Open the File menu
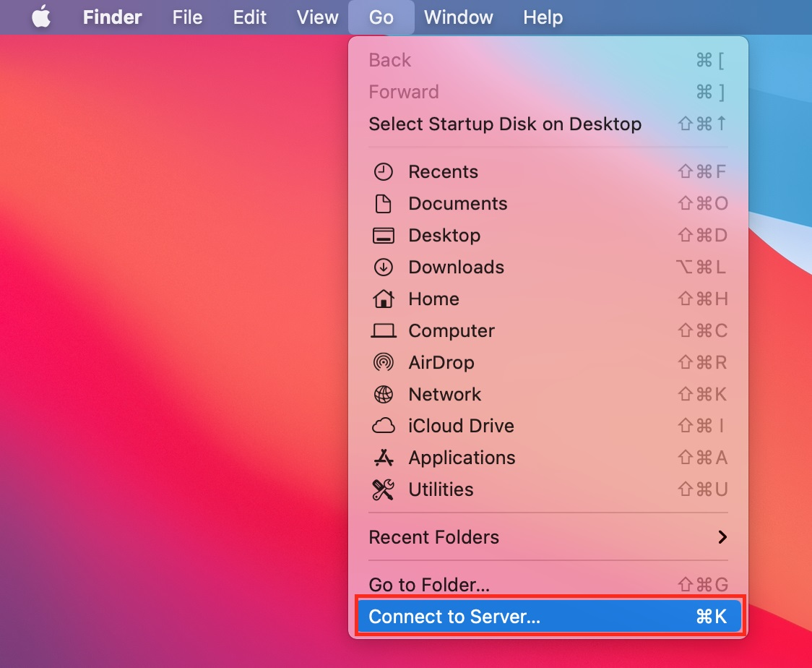This screenshot has height=668, width=812. click(x=187, y=17)
